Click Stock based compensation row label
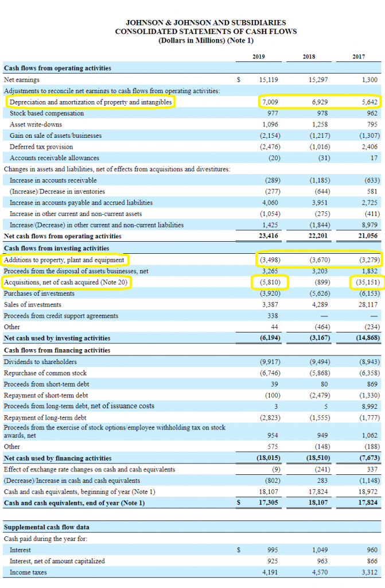 point(47,113)
